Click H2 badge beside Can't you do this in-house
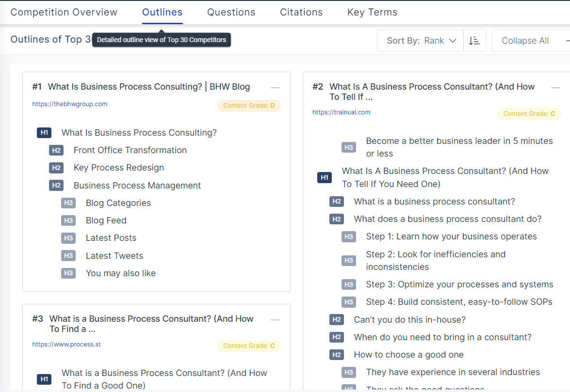 337,320
